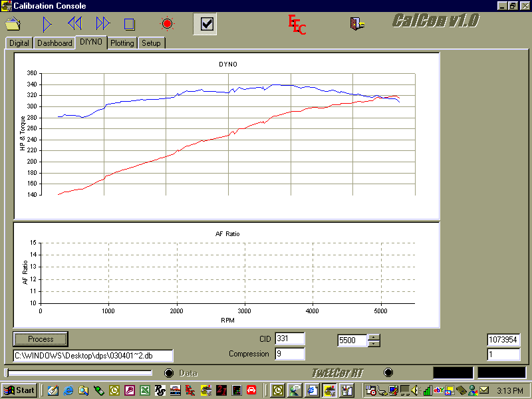532x399 pixels.
Task: Click the RS quick launch icon
Action: (x=160, y=390)
